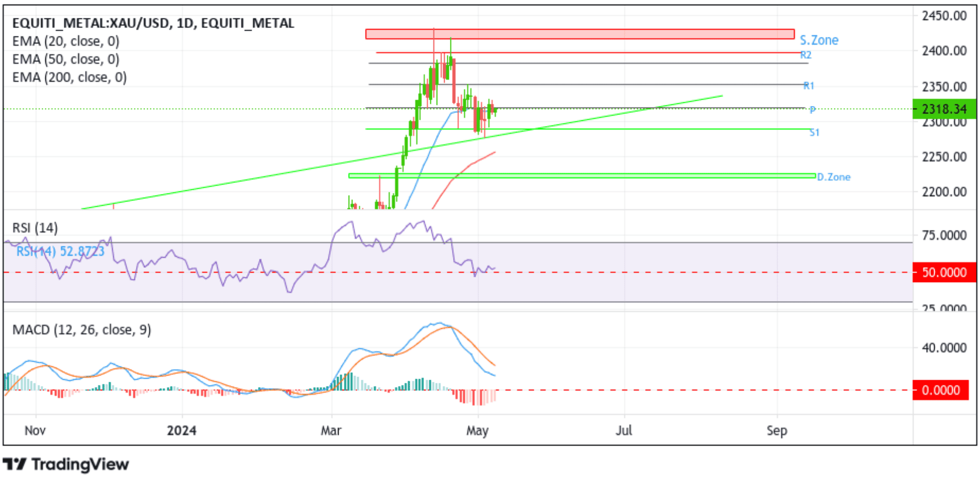This screenshot has height=483, width=980.
Task: Click the current price tag 2318.34
Action: (x=944, y=109)
